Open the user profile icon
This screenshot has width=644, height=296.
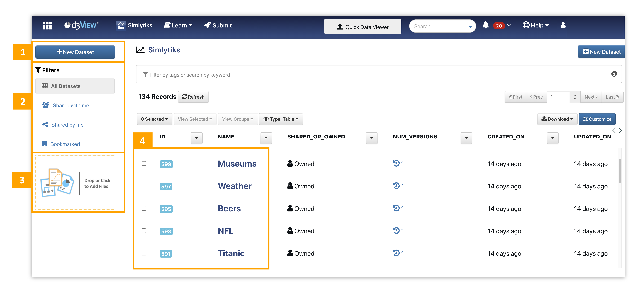[563, 25]
